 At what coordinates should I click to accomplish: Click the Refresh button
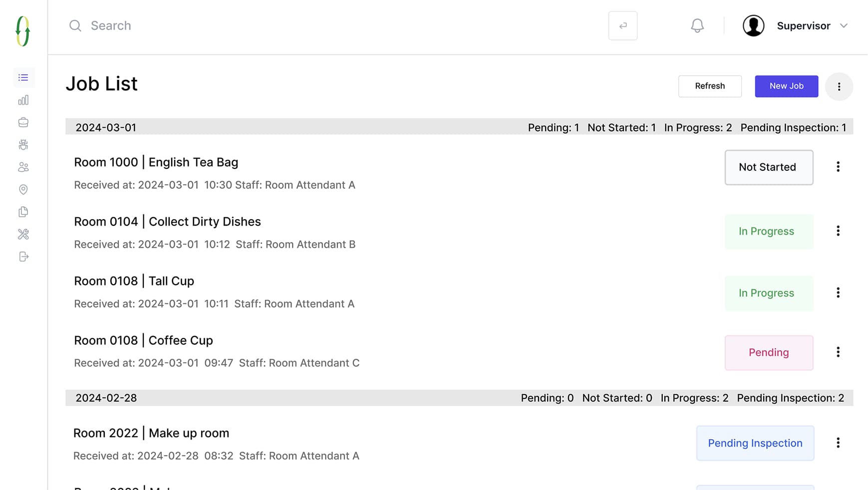[x=710, y=86]
